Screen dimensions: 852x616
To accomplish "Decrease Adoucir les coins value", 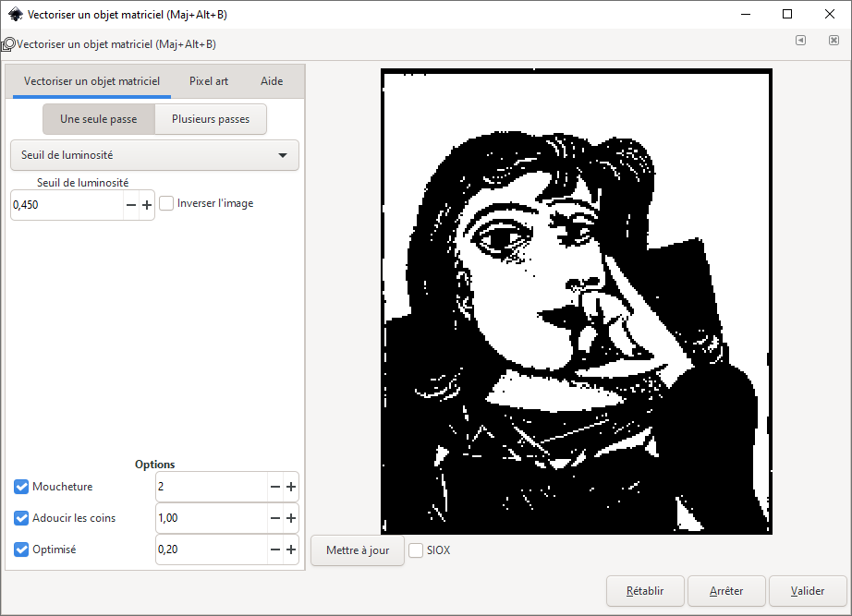I will coord(275,518).
